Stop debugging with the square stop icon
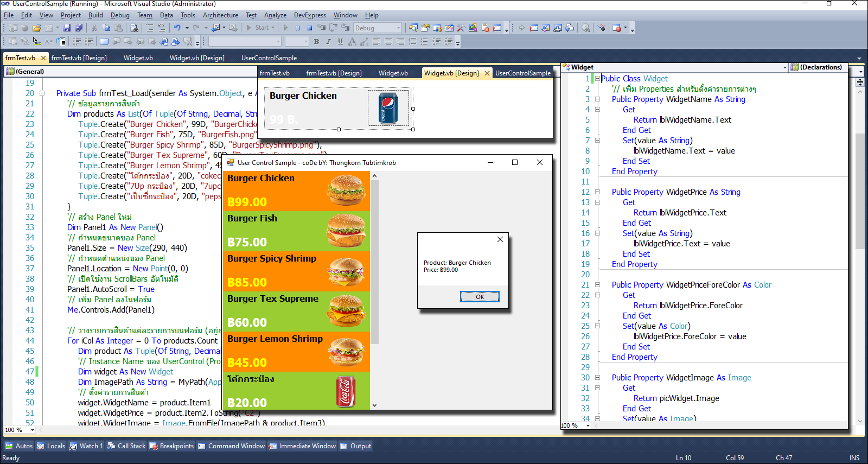This screenshot has height=464, width=868. click(x=309, y=28)
